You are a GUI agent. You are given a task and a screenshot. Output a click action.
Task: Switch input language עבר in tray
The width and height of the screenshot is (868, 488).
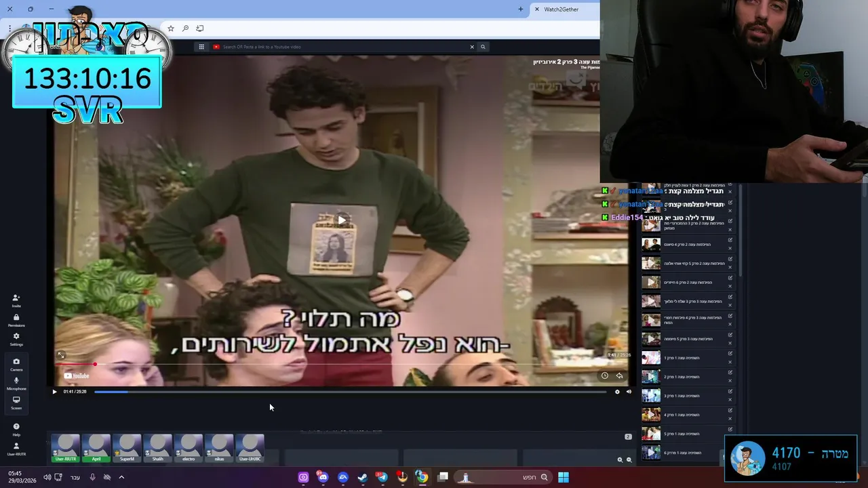75,477
